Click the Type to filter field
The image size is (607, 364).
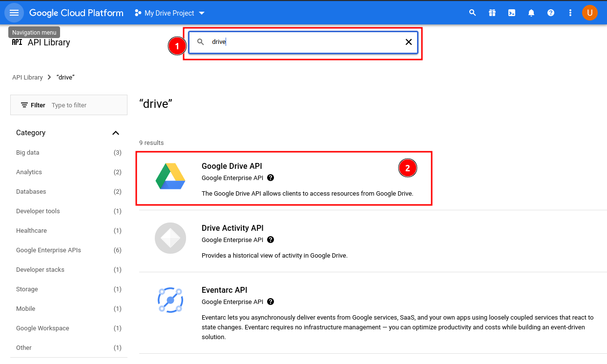coord(87,105)
